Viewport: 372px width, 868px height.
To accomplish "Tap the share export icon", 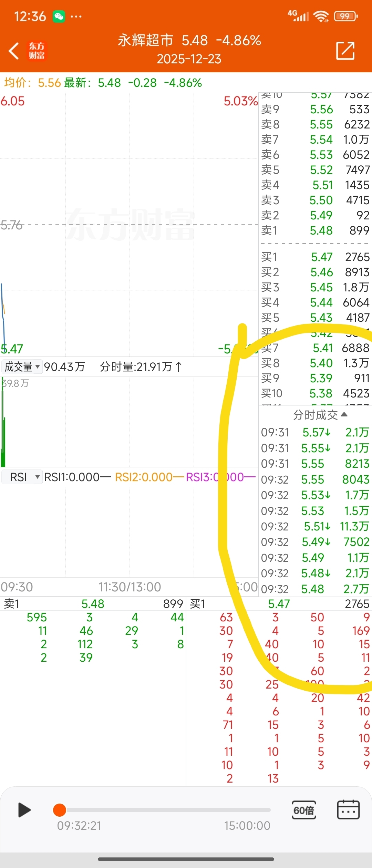I will click(345, 51).
